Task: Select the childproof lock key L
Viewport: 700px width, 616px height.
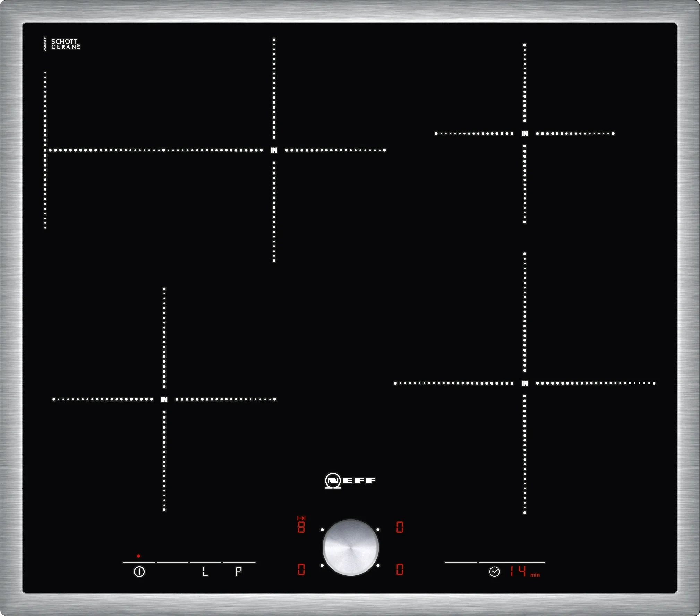Action: click(x=205, y=572)
